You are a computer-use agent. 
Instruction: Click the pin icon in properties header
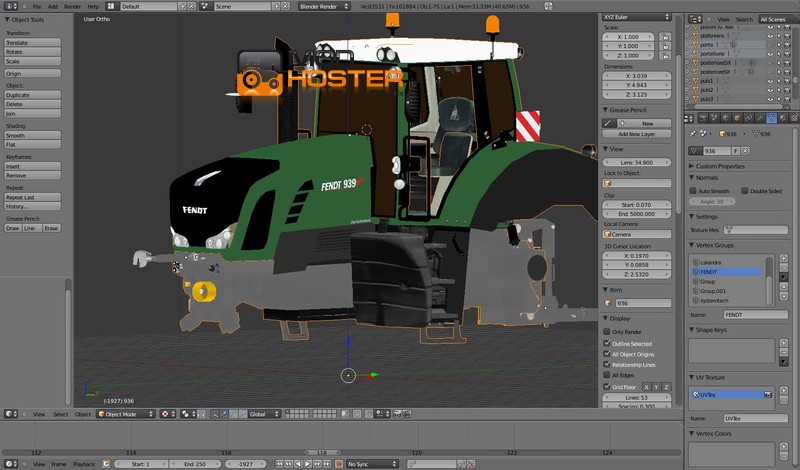click(x=692, y=134)
